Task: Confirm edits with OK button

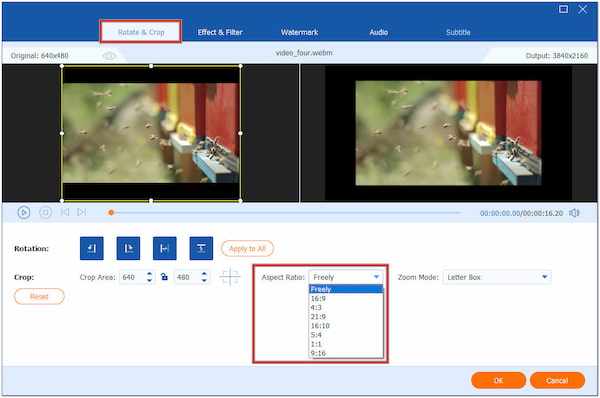Action: [x=499, y=380]
